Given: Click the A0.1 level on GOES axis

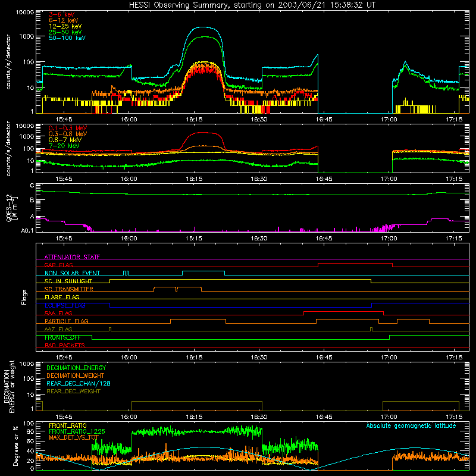Looking at the screenshot, I should 27,230.
